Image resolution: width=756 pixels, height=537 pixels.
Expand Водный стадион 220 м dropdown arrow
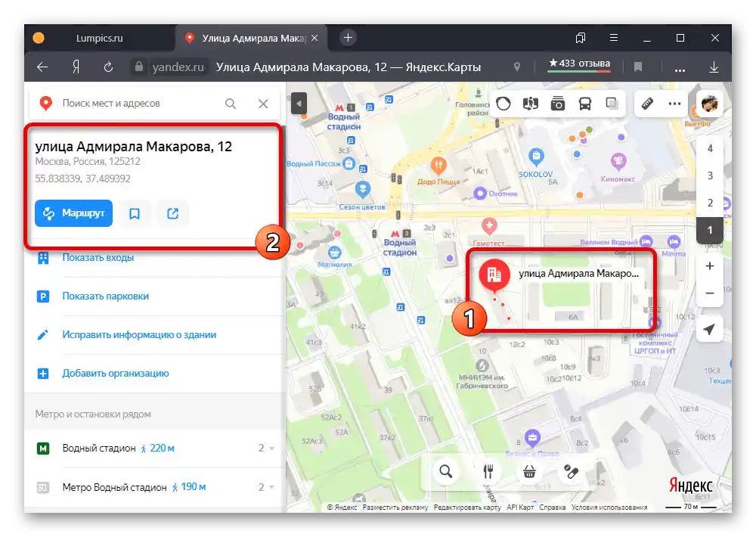(271, 449)
